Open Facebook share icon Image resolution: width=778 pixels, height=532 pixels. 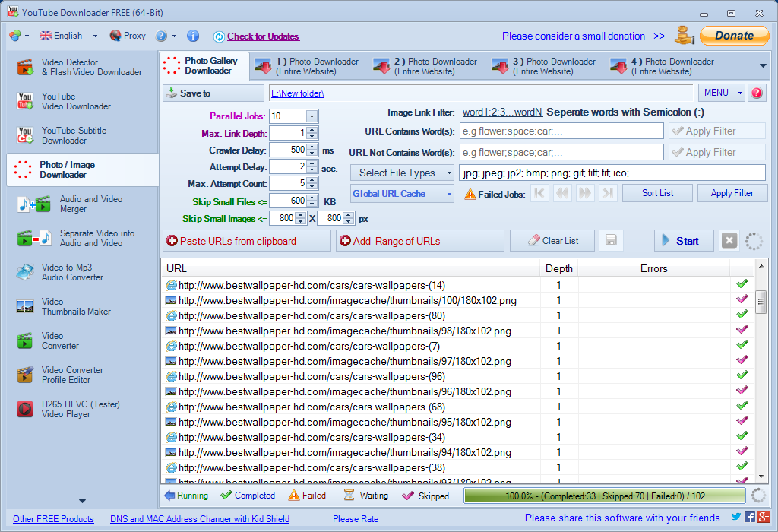pos(750,517)
